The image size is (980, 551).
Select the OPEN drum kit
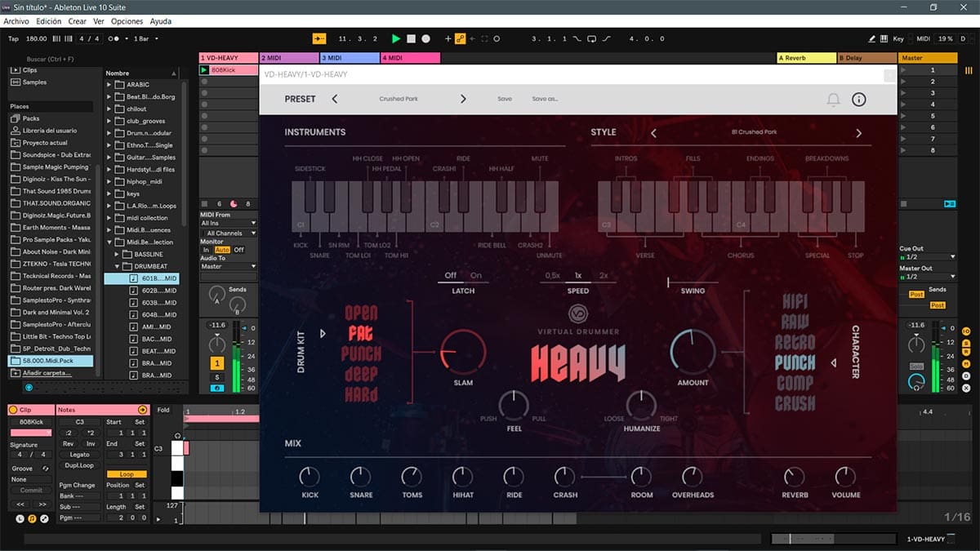(x=361, y=312)
